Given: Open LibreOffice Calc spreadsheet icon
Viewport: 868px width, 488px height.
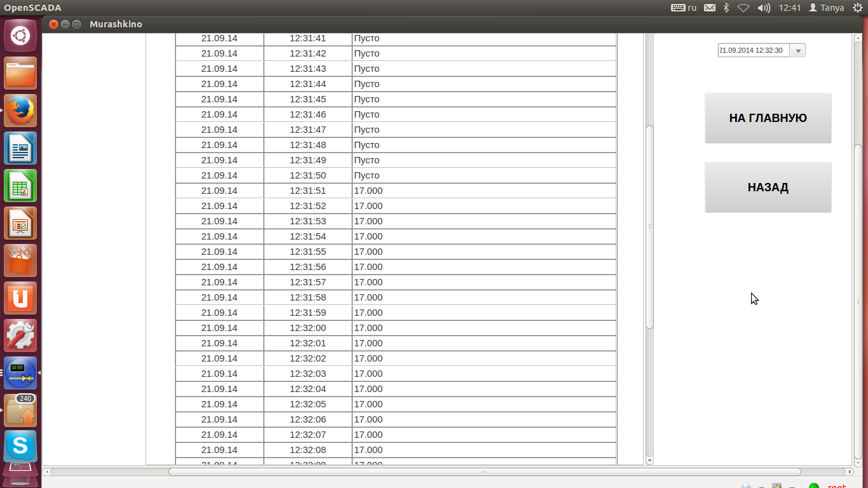Looking at the screenshot, I should coord(20,186).
